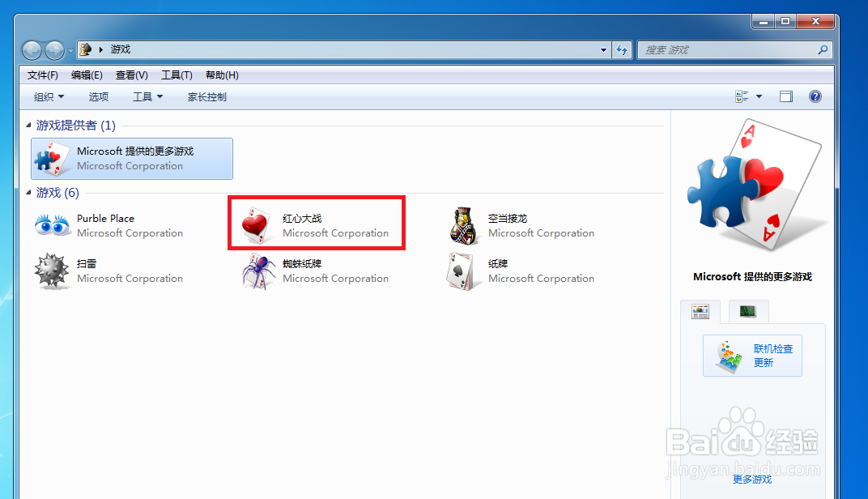Click the Purble Place label text
This screenshot has height=499, width=868.
tap(106, 219)
